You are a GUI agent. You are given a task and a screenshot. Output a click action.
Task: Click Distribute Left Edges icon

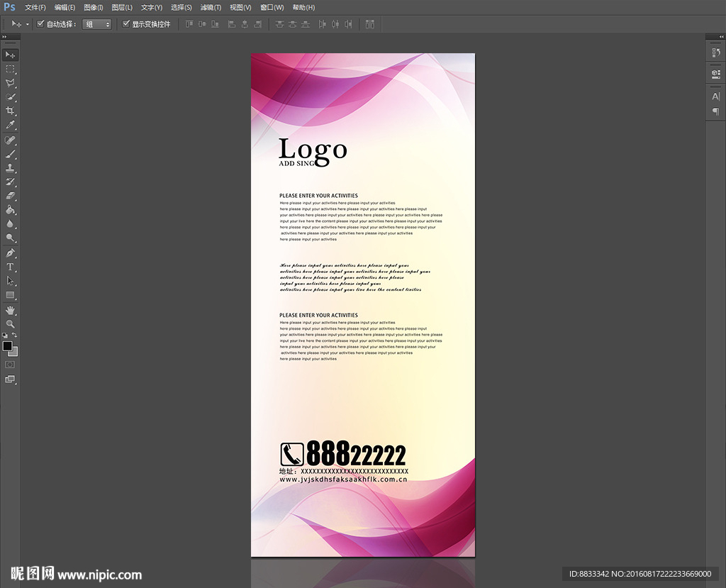coord(323,24)
